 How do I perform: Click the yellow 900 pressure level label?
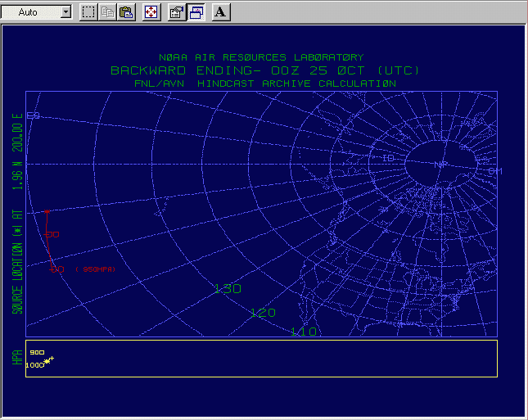tap(37, 353)
